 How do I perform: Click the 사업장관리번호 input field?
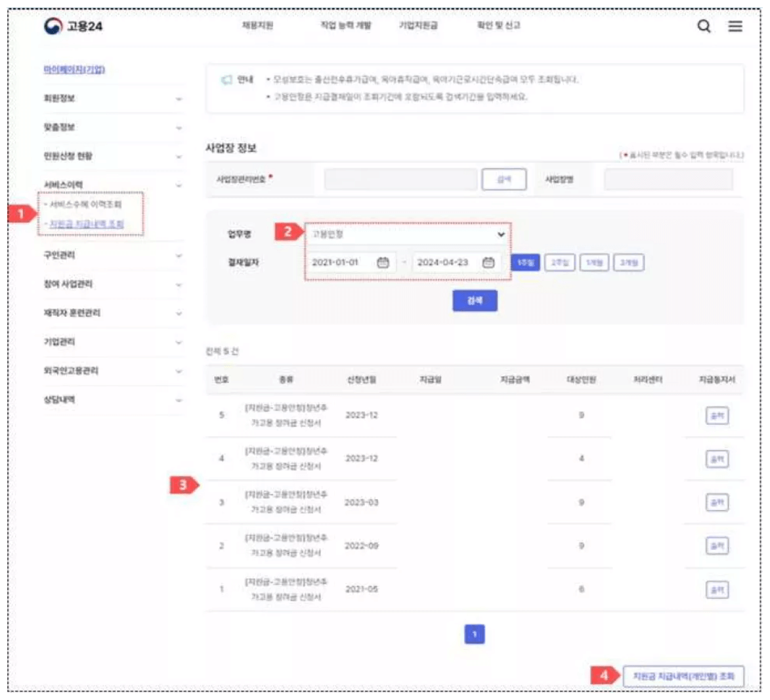coord(400,179)
